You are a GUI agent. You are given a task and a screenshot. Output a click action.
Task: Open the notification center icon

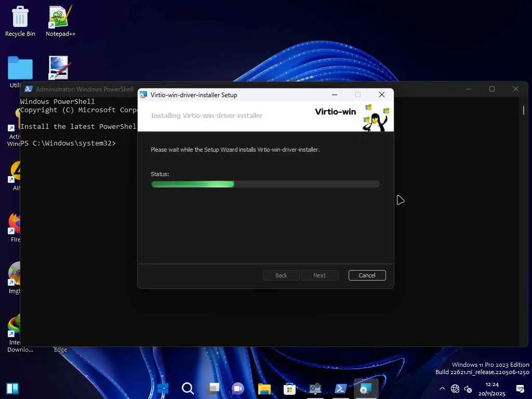coord(520,389)
